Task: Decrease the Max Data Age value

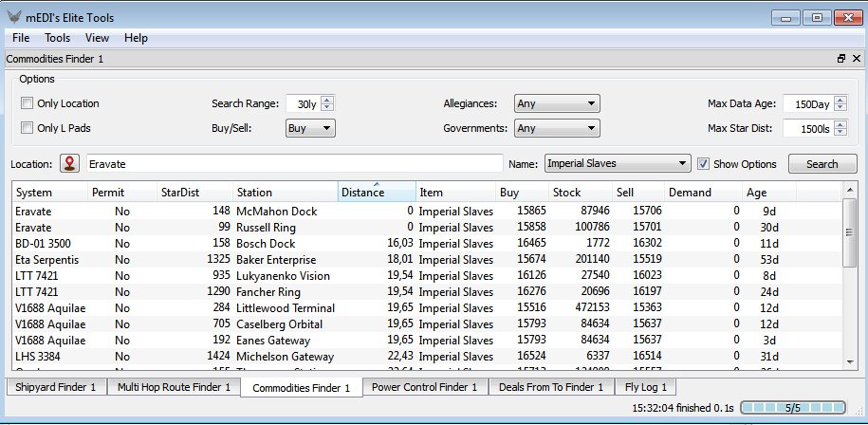Action: click(840, 107)
